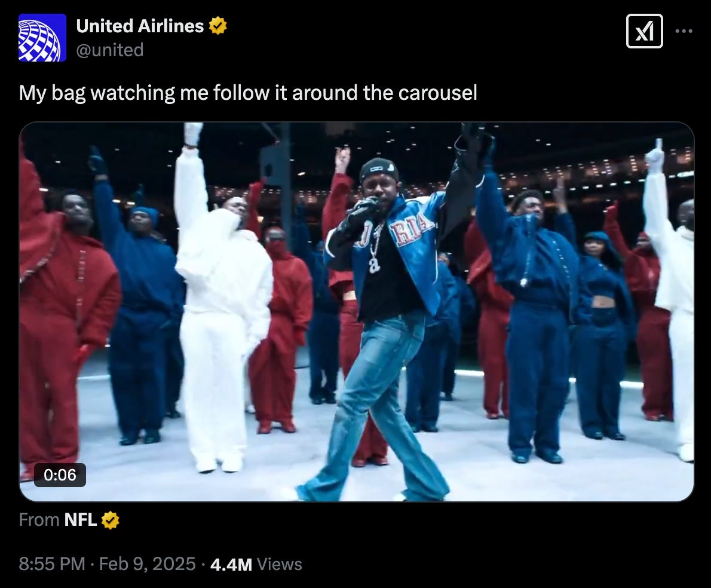Click the Grok explain-post icon

pyautogui.click(x=644, y=31)
